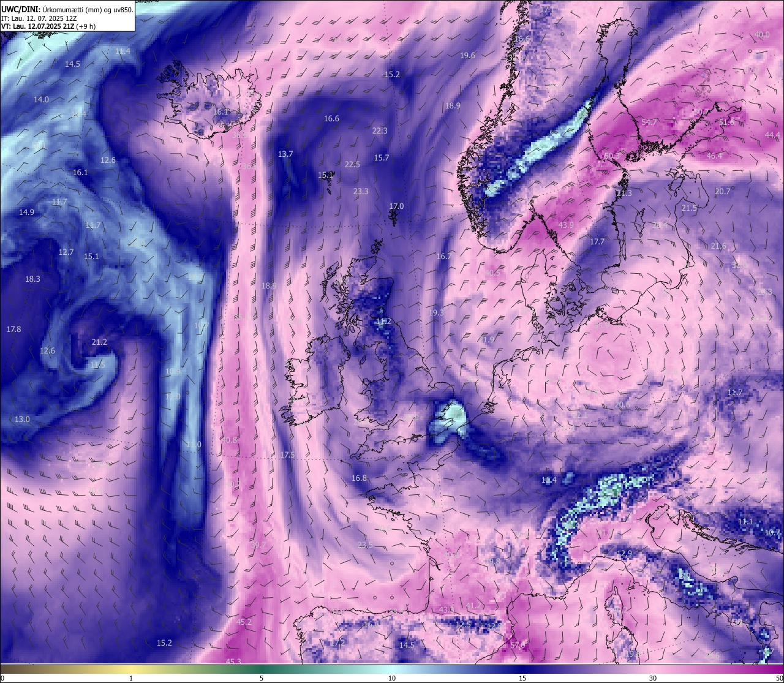Click the colorbar tick label 30
784x683 pixels.
coord(653,678)
